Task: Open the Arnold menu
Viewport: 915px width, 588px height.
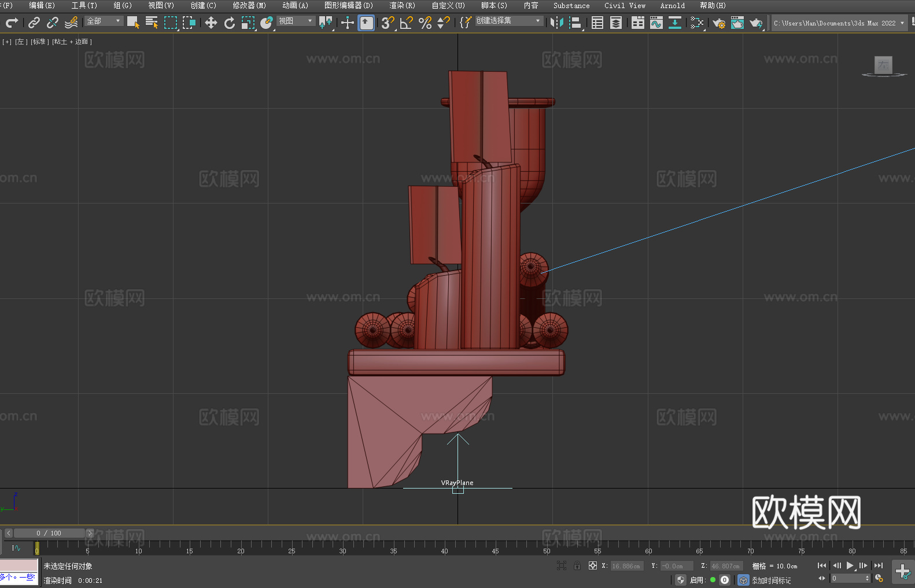Action: point(672,5)
